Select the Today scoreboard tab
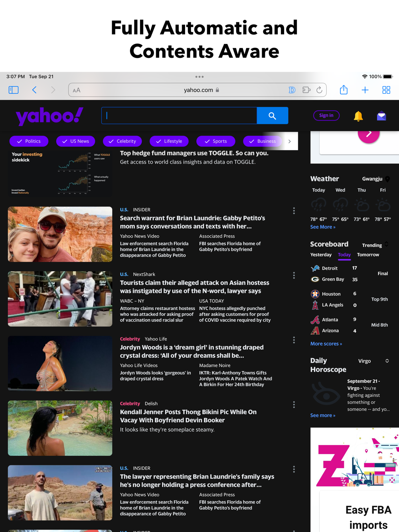 click(x=344, y=255)
